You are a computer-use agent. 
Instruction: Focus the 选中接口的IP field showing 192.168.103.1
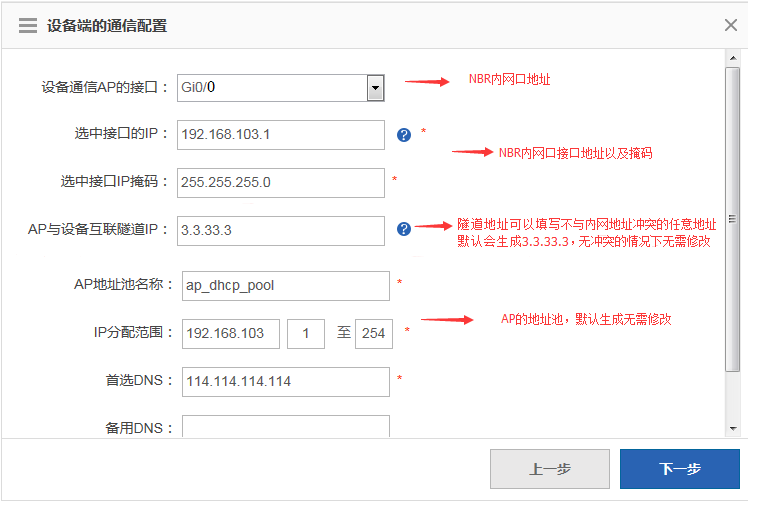point(280,135)
